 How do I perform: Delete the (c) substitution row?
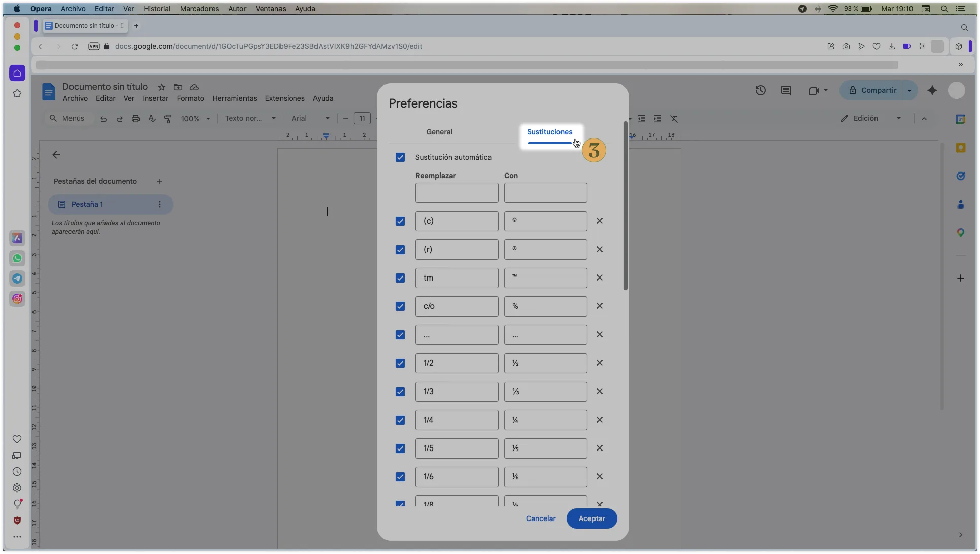pos(600,221)
